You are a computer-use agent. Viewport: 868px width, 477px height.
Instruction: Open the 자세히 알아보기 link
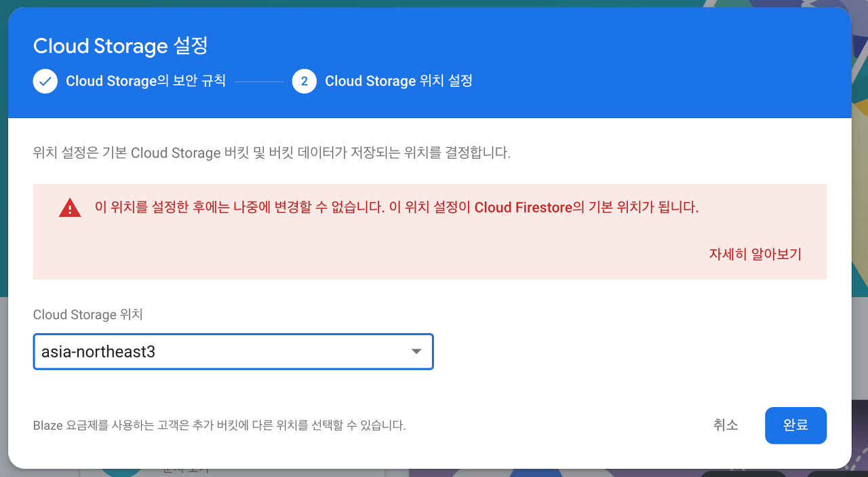pyautogui.click(x=755, y=254)
